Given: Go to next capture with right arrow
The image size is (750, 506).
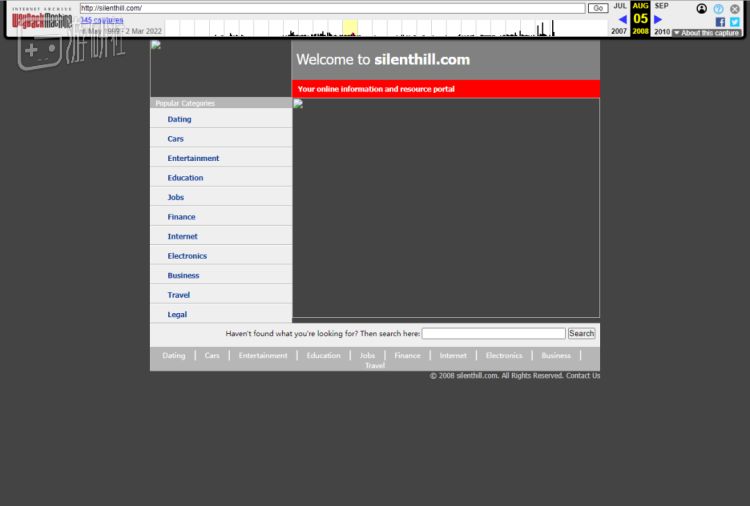Looking at the screenshot, I should click(658, 19).
